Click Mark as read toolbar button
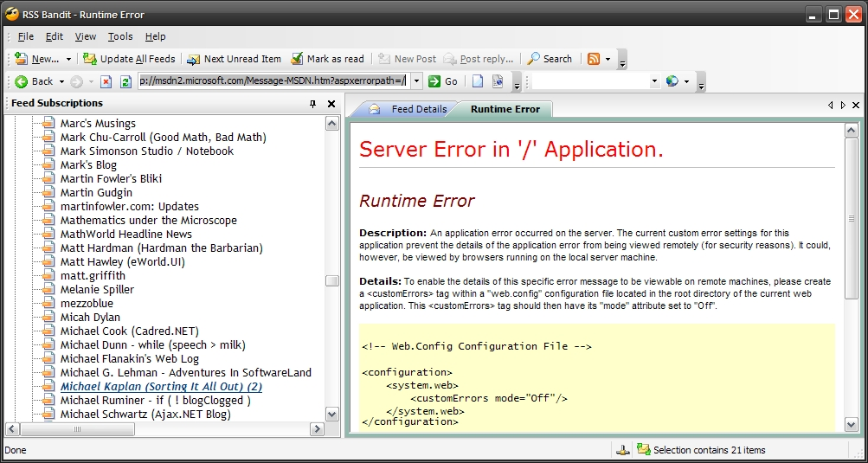Image resolution: width=868 pixels, height=463 pixels. click(x=328, y=59)
